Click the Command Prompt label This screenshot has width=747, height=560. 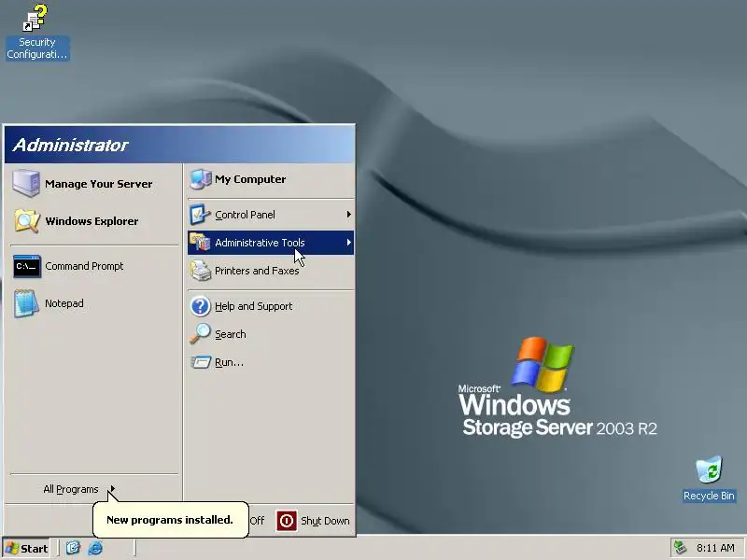(x=84, y=266)
